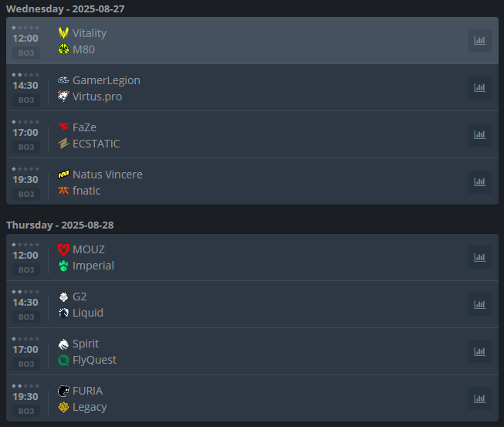Open stats icon for G2 vs Liquid
Viewport: 504px width, 427px height.
tap(479, 304)
